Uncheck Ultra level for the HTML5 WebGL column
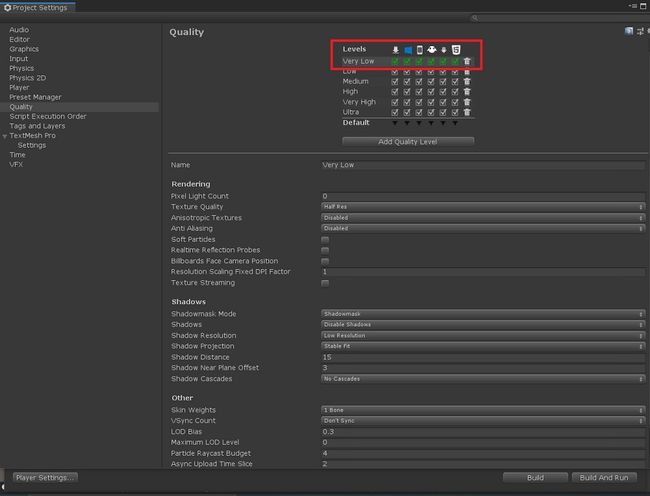 (x=455, y=112)
